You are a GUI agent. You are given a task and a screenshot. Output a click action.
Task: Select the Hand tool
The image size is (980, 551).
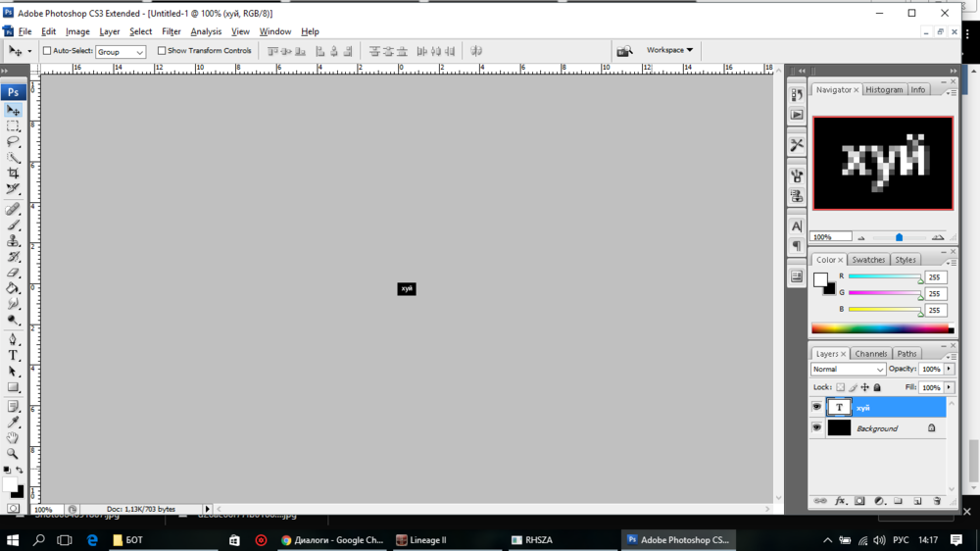click(x=13, y=438)
